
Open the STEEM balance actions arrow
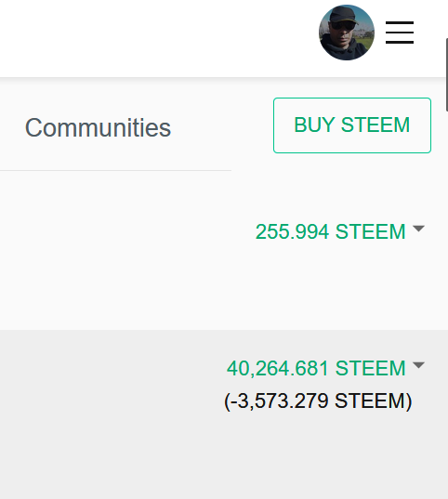pos(418,229)
